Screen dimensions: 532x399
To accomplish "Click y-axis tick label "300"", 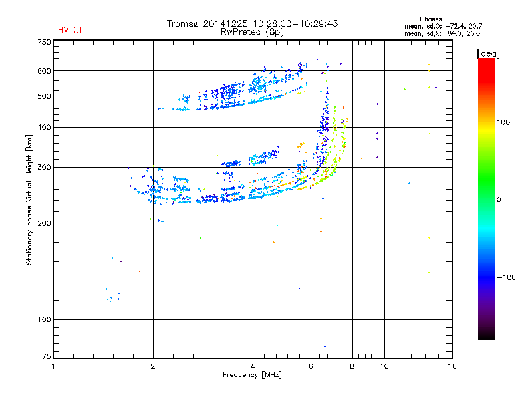I will (44, 168).
